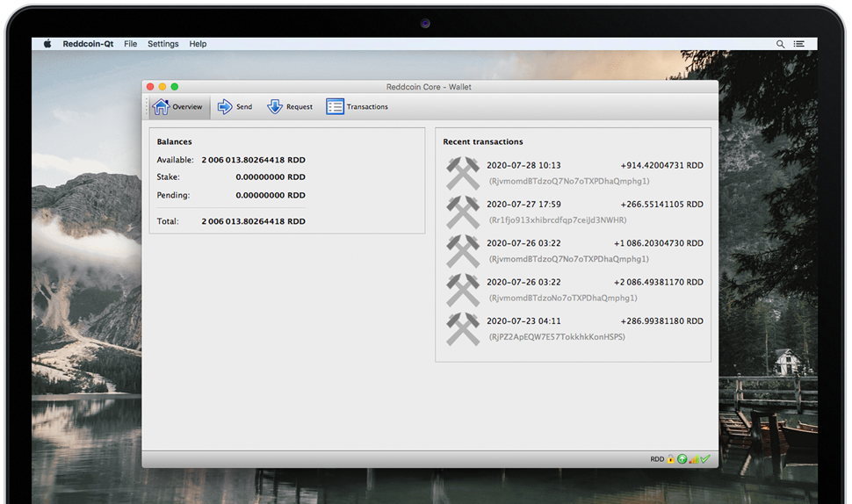
Task: Click amount +286.99381180 RDD
Action: pyautogui.click(x=661, y=321)
